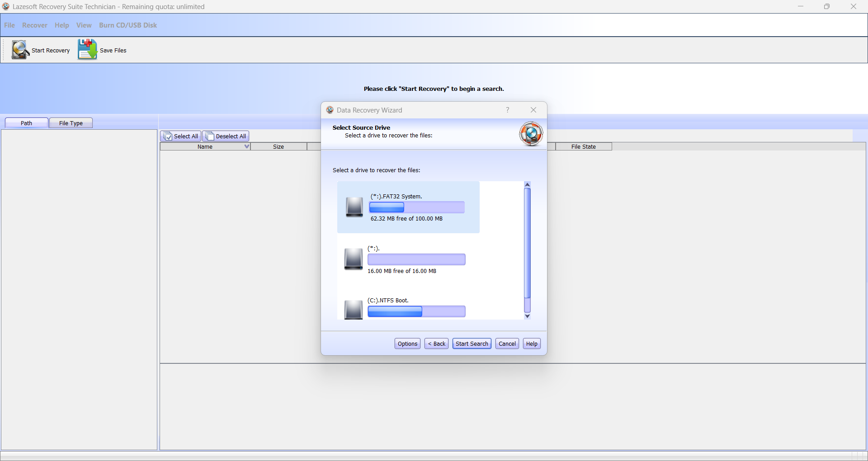Click the Data Recovery Wizard title icon
The height and width of the screenshot is (461, 868).
pos(330,110)
